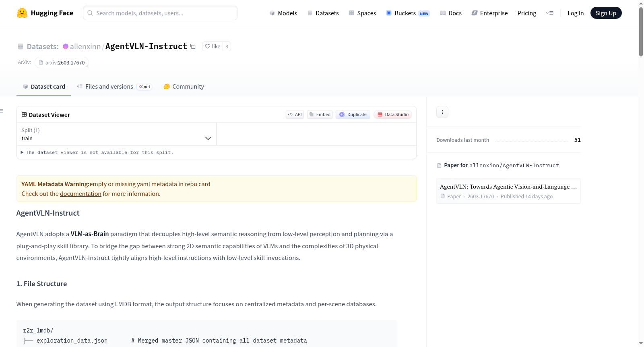The width and height of the screenshot is (644, 347).
Task: Click the xet badge on Files tab
Action: coord(144,87)
